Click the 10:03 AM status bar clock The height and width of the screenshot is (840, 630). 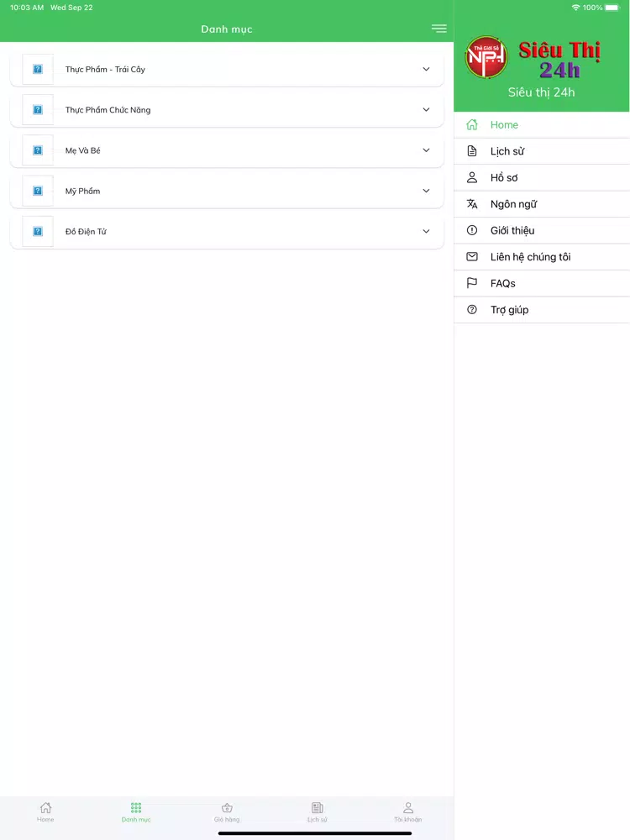27,8
